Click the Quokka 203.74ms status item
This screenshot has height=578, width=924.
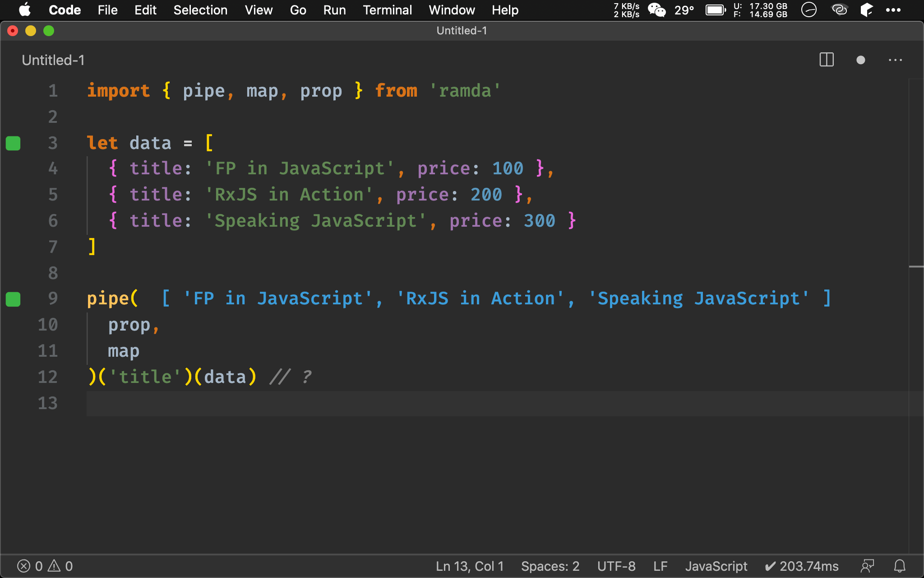point(802,566)
